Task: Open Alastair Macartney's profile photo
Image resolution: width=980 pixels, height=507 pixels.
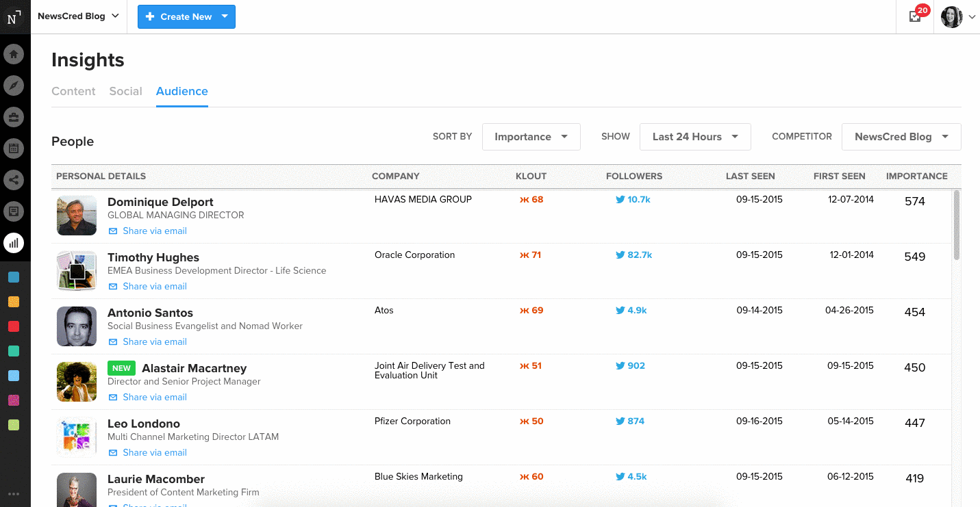Action: [77, 382]
